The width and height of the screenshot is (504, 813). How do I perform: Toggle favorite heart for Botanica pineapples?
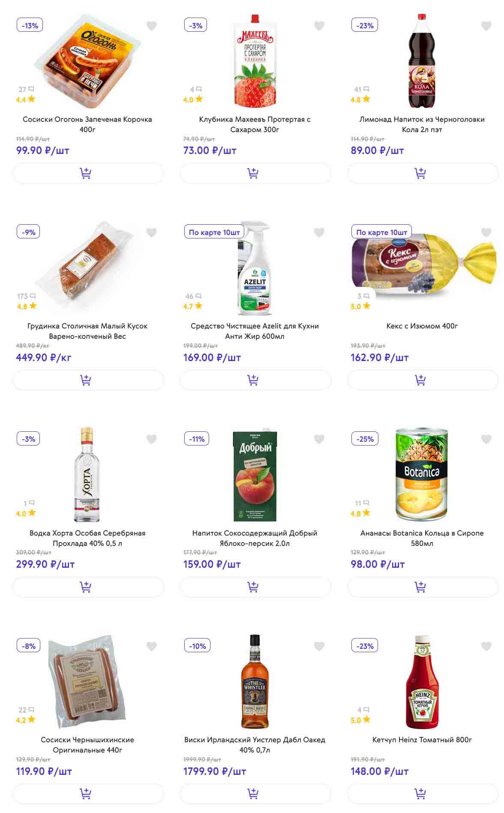click(486, 439)
